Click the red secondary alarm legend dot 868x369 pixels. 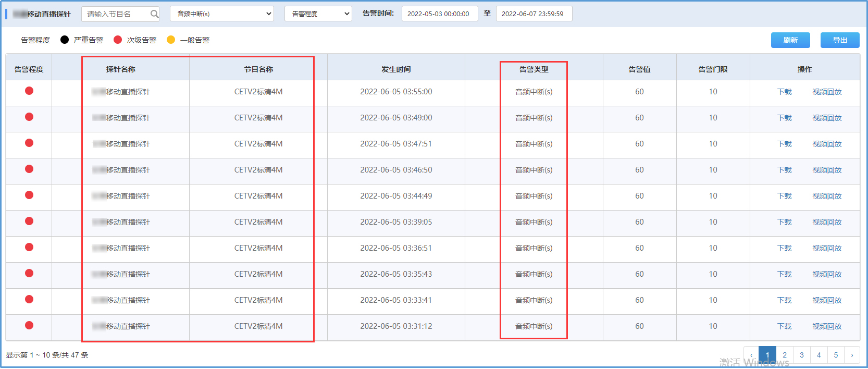pos(118,40)
